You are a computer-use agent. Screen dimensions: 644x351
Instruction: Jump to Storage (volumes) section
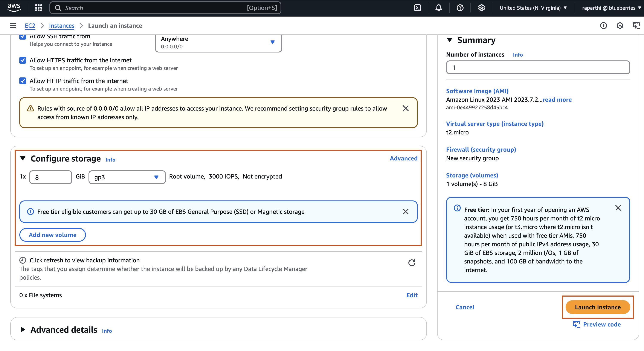click(x=472, y=175)
